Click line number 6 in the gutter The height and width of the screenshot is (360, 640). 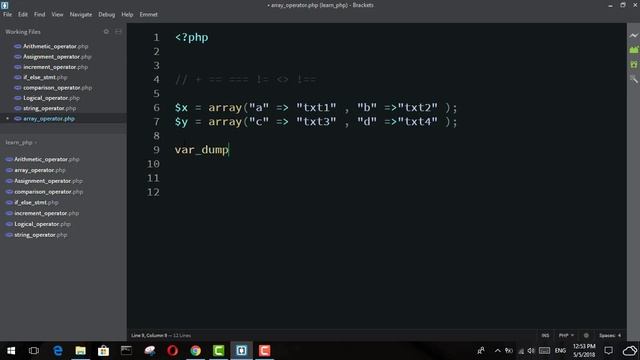156,108
